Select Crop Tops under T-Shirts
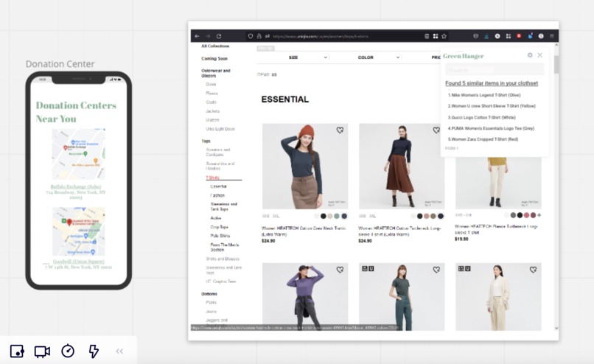 (219, 227)
